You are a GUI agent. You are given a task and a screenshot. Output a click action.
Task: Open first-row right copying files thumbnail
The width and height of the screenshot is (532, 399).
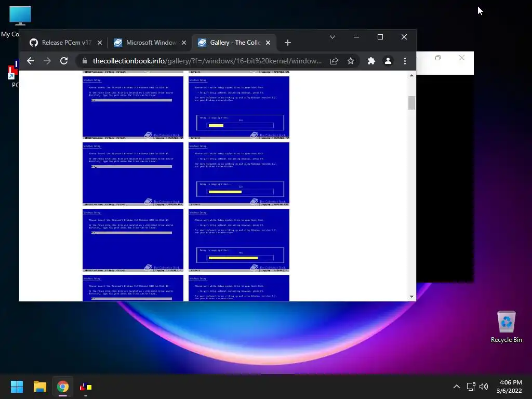pos(239,108)
